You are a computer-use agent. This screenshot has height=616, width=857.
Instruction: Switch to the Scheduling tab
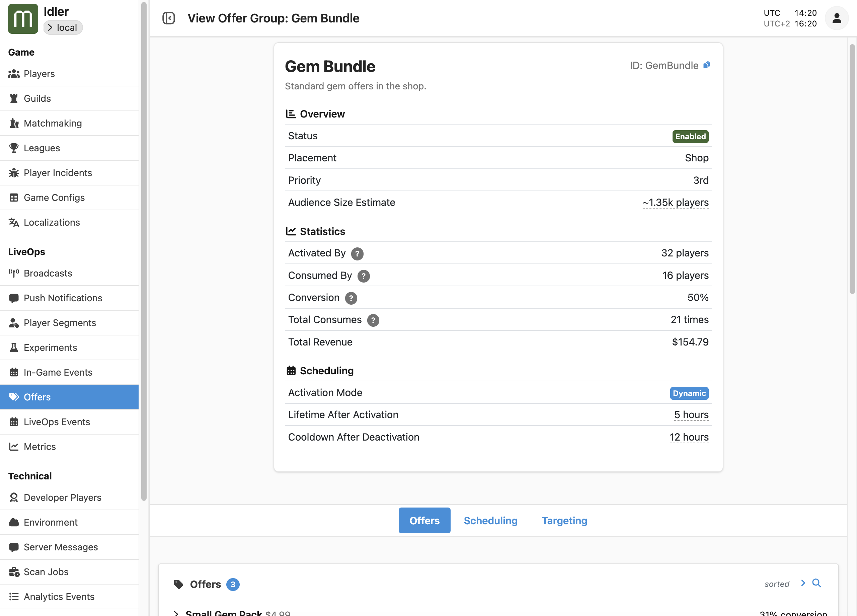pos(490,520)
